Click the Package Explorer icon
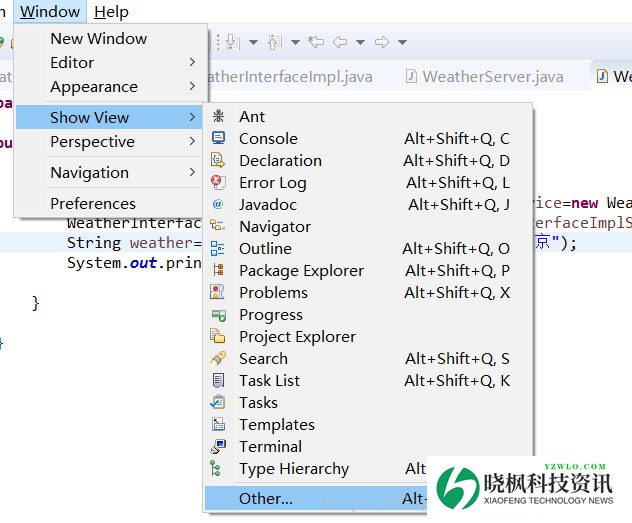This screenshot has width=632, height=523. coord(218,270)
